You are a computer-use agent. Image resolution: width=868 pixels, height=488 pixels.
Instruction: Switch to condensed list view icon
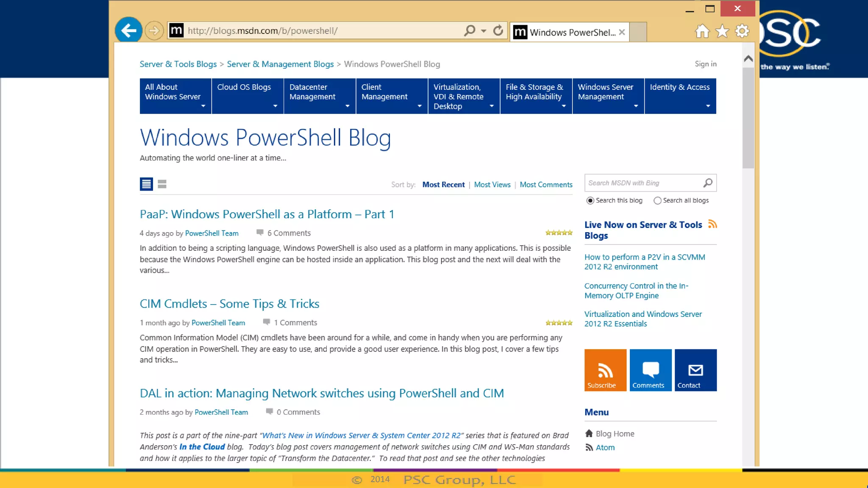[162, 184]
